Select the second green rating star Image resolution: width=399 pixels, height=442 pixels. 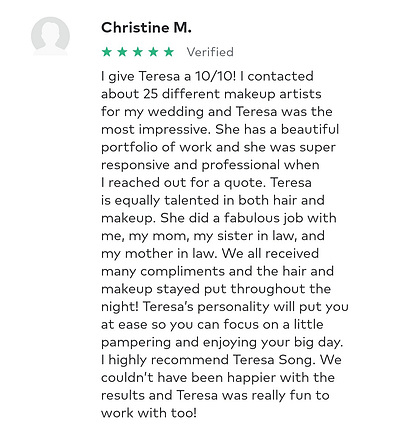[122, 52]
